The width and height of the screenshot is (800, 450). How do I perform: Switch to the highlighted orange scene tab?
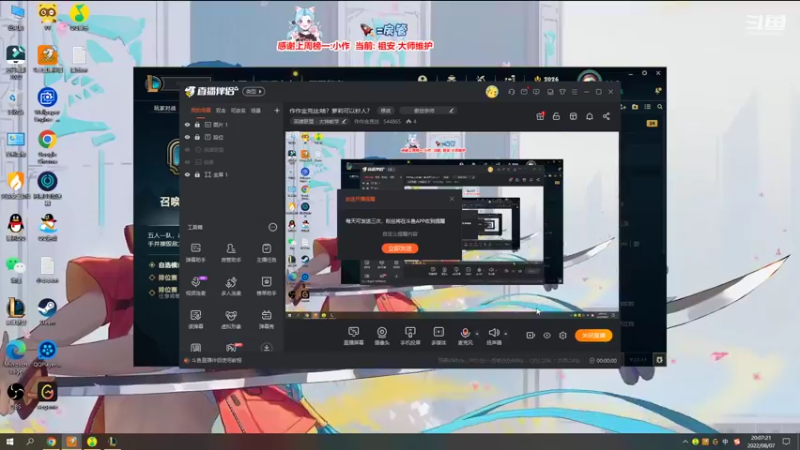coord(201,110)
